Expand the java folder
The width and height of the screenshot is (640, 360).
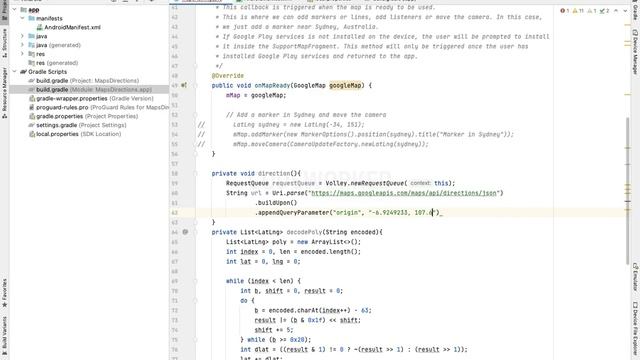[22, 36]
